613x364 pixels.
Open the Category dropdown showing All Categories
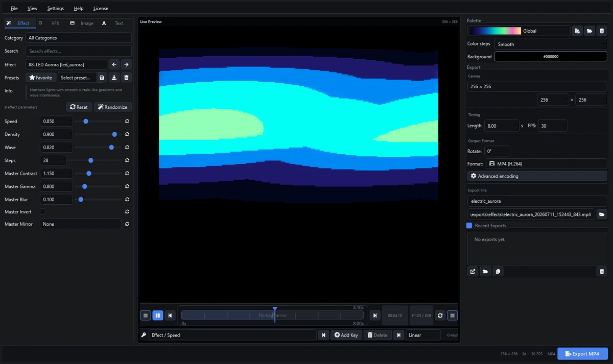[x=79, y=38]
